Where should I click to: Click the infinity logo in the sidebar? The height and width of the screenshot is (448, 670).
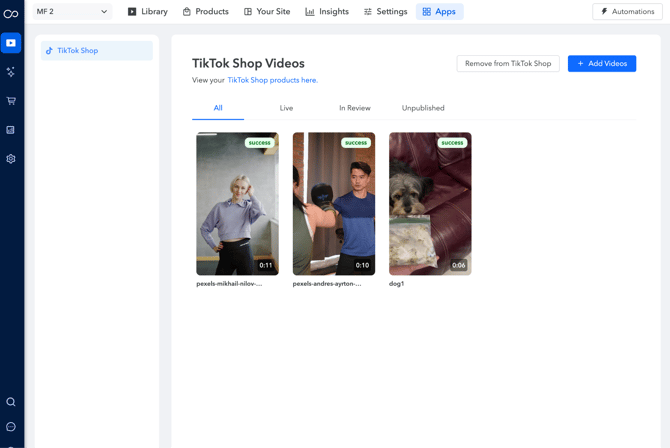[x=11, y=13]
